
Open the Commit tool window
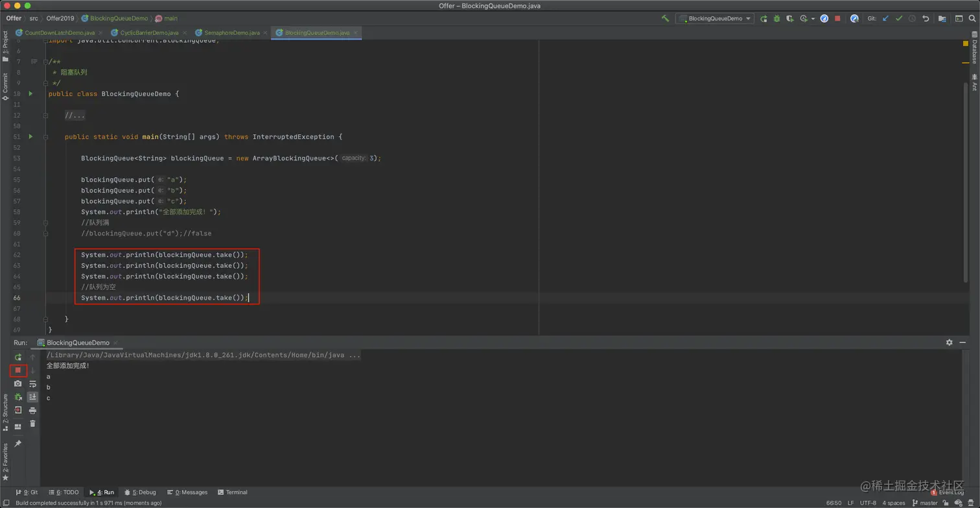click(5, 87)
